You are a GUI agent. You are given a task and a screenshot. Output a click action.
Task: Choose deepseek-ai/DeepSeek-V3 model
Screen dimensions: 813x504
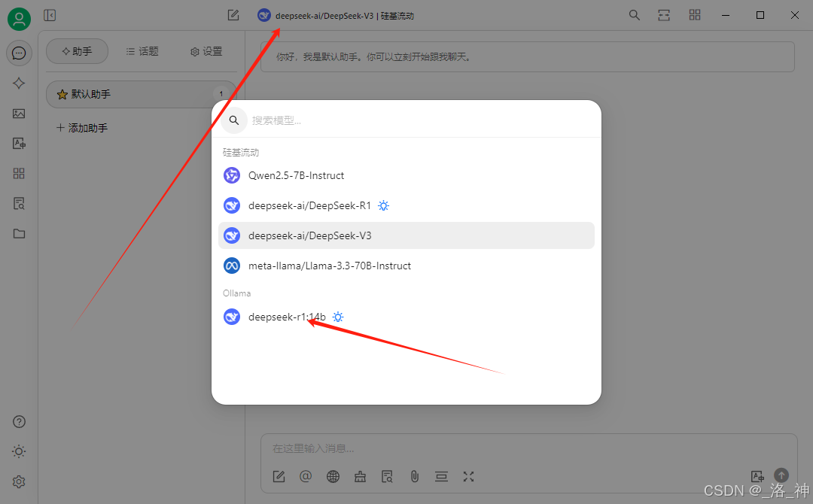coord(406,235)
